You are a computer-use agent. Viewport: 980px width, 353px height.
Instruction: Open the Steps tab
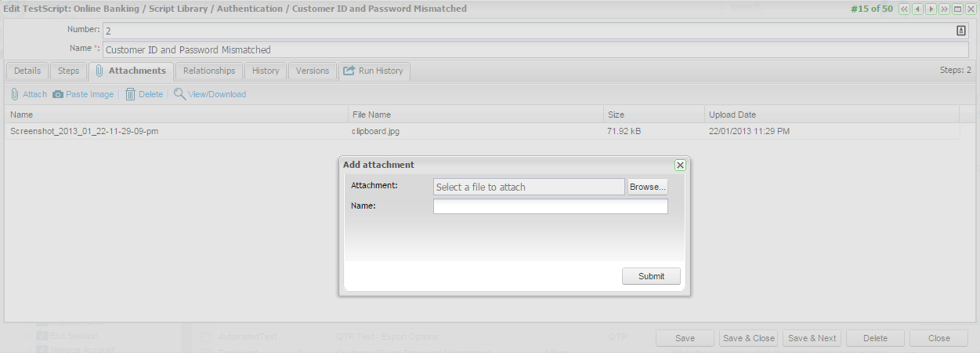pos(68,71)
